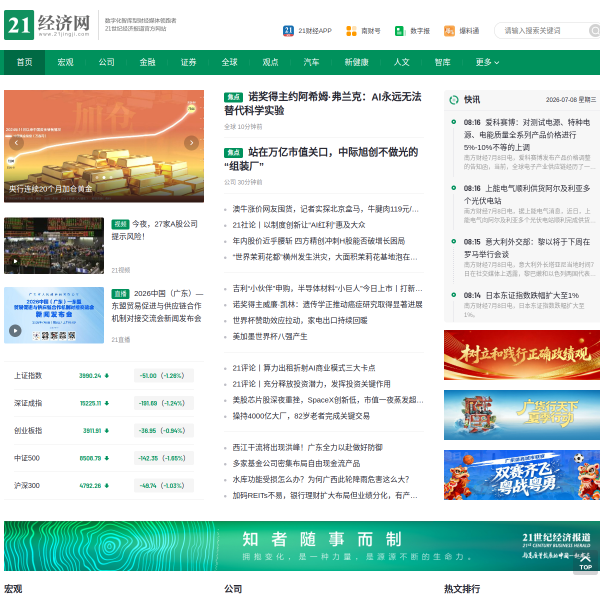Open article 操持4000亿大厂
Screen dimensions: 600x600
[301, 416]
